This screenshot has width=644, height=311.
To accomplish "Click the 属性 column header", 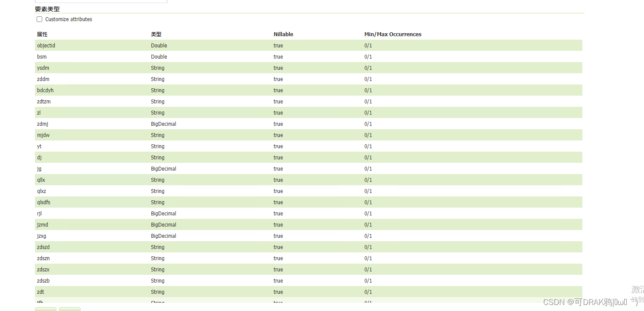I will coord(42,34).
